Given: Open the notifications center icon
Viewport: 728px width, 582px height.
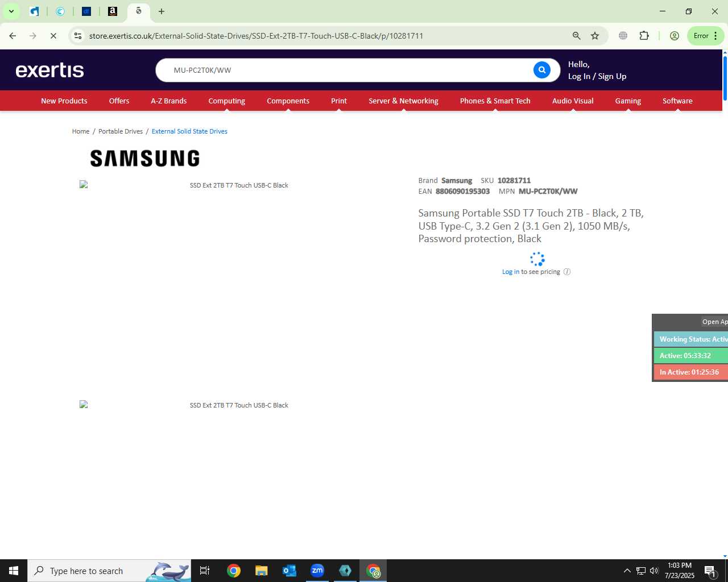Looking at the screenshot, I should pos(710,571).
